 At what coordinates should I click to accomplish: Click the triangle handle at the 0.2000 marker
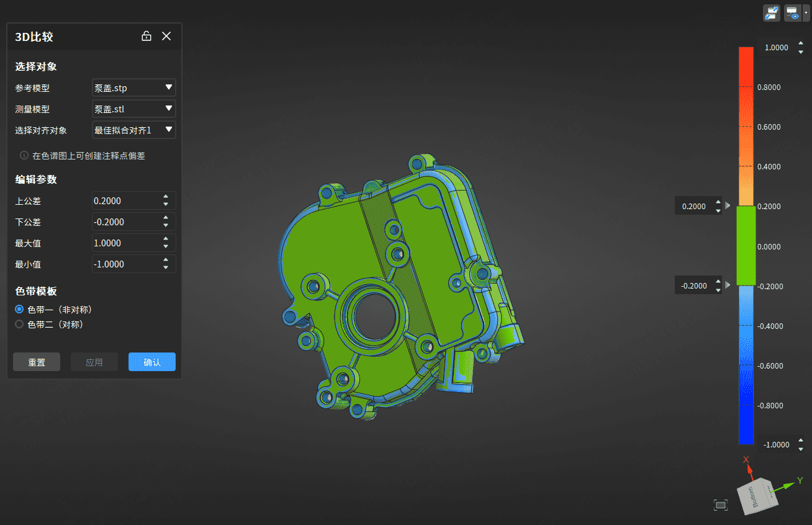tap(728, 205)
